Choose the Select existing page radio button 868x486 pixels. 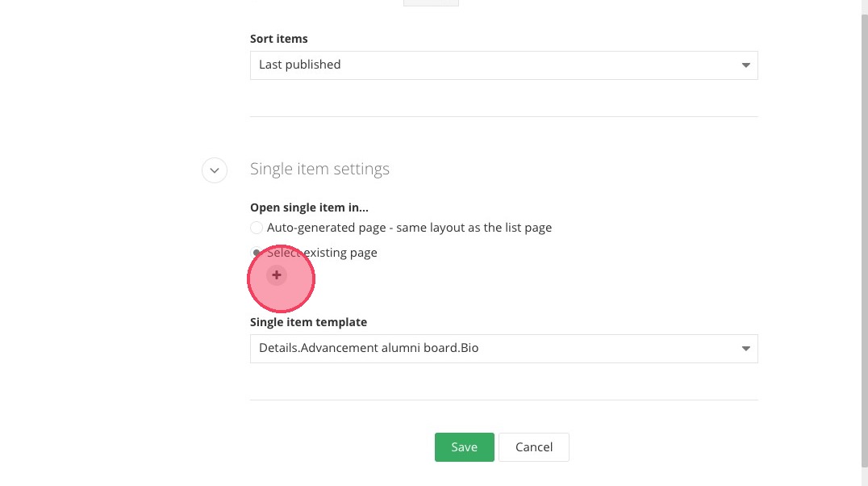257,253
